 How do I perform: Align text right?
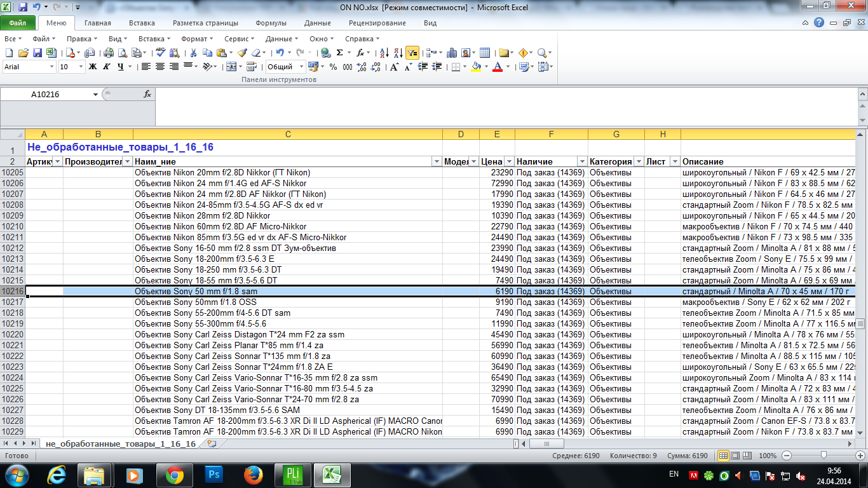[x=174, y=67]
